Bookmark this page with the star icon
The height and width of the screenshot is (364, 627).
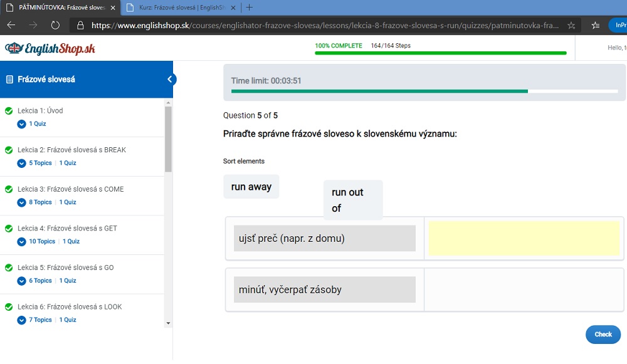coord(571,26)
